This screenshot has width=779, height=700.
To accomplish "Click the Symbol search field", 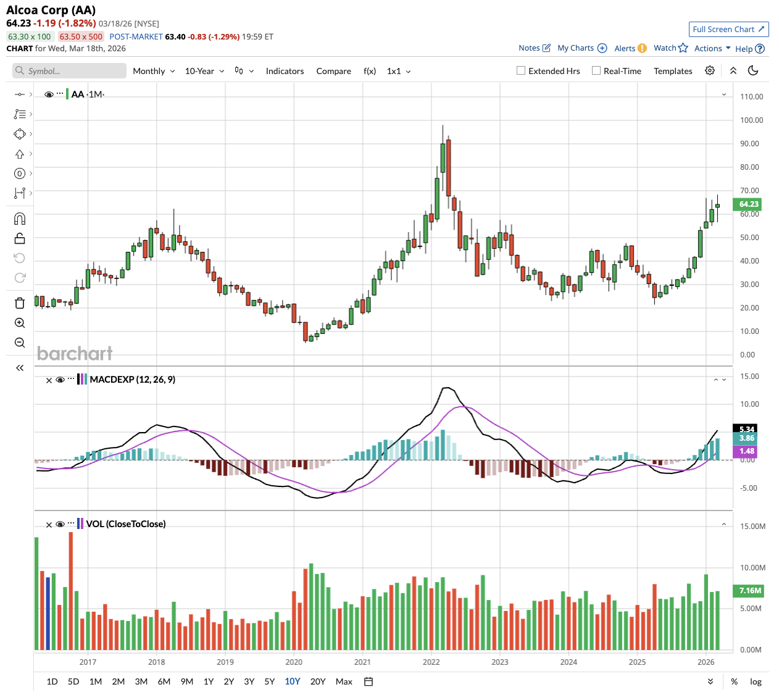I will pos(69,71).
